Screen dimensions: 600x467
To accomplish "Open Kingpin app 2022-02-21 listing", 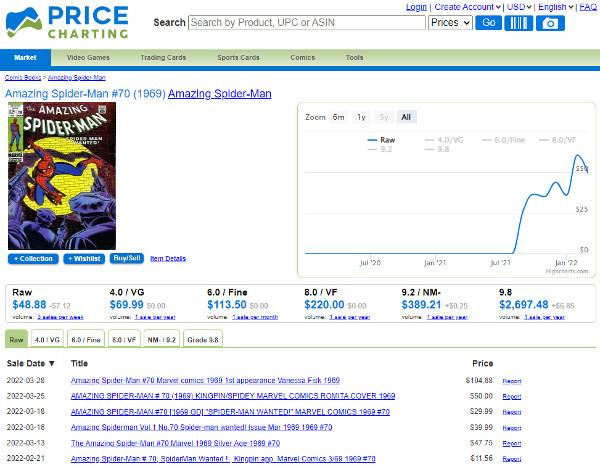I will tap(223, 458).
